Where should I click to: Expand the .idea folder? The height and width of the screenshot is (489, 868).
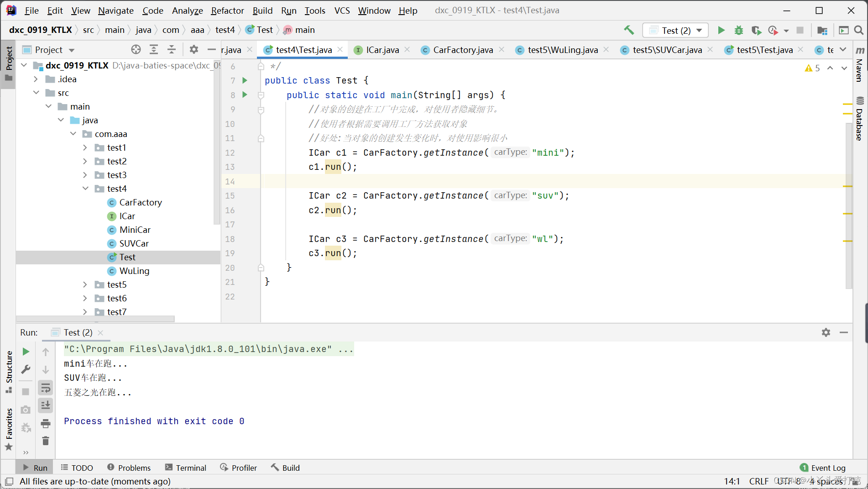[36, 79]
